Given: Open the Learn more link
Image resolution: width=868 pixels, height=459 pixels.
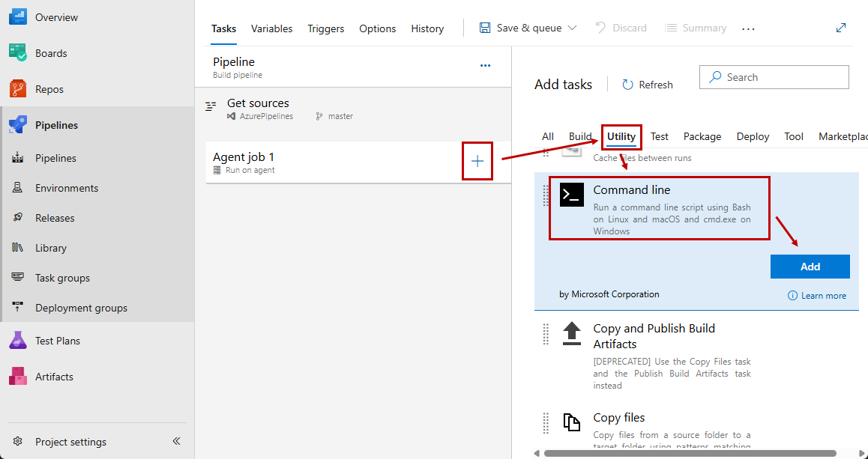Looking at the screenshot, I should click(823, 295).
